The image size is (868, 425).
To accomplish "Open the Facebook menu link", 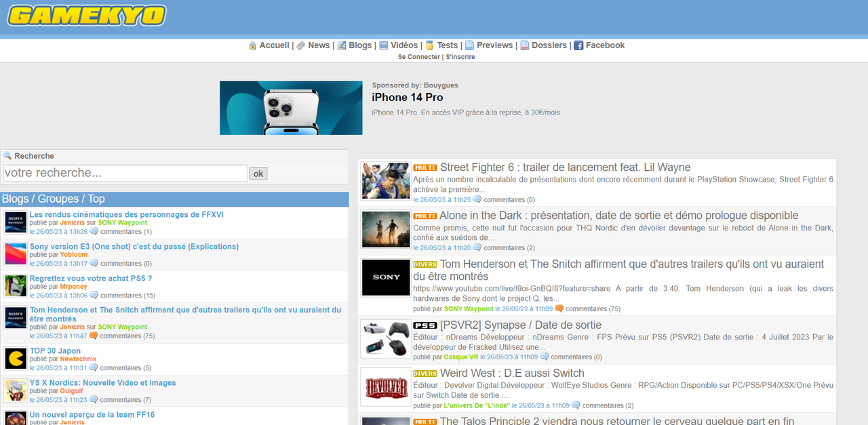I will [605, 45].
